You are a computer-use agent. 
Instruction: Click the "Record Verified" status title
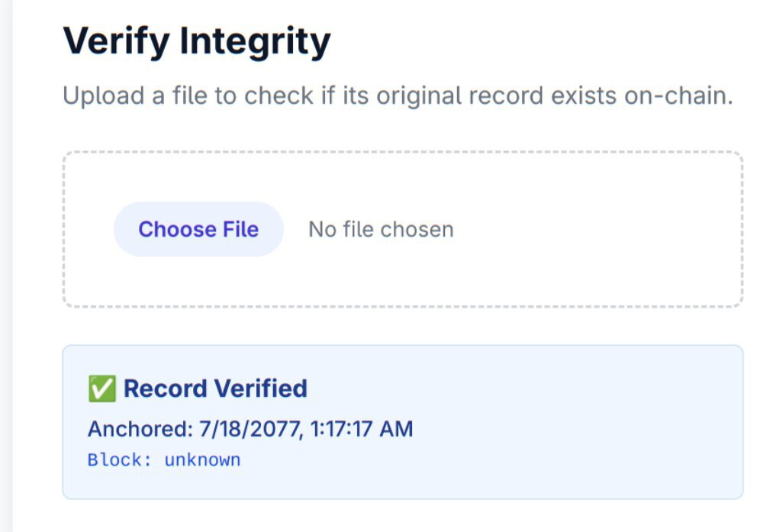[215, 389]
